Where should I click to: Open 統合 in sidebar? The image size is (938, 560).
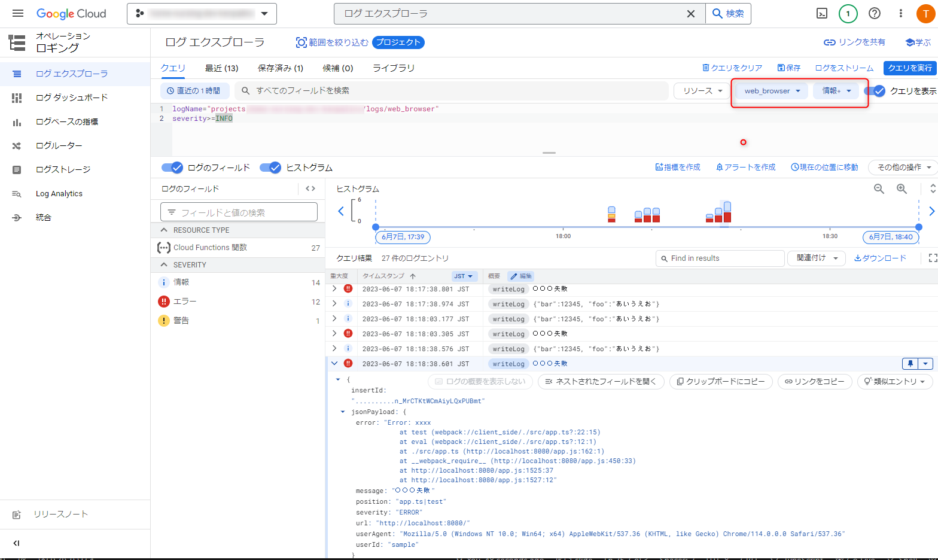(75, 217)
